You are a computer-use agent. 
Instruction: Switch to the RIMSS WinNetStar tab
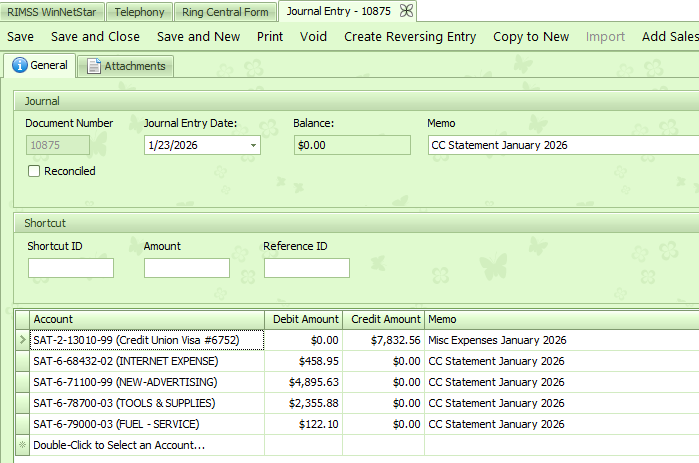click(x=52, y=12)
